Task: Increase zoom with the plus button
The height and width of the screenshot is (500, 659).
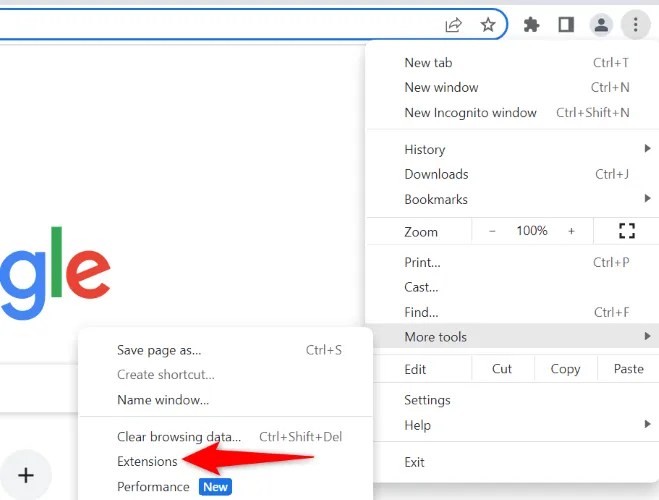Action: [571, 231]
